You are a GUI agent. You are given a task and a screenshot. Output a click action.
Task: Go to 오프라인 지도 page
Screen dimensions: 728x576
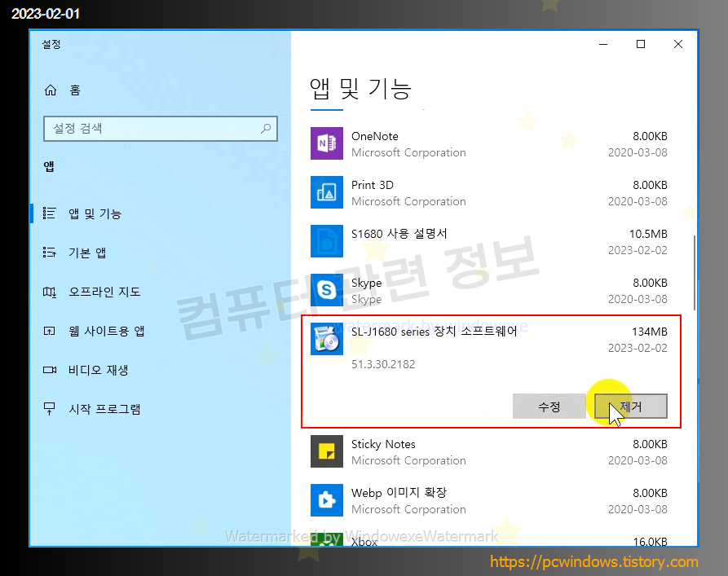[x=104, y=292]
